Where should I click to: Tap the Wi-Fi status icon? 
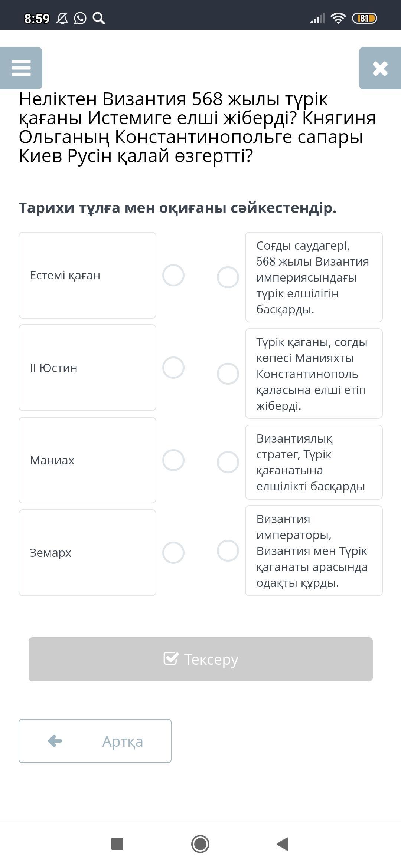tap(338, 18)
